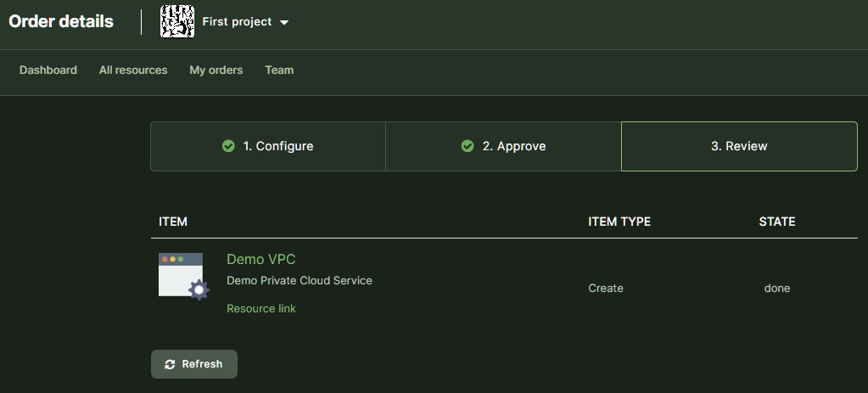Select the First project name label
Screen dimensions: 868x393
click(237, 22)
